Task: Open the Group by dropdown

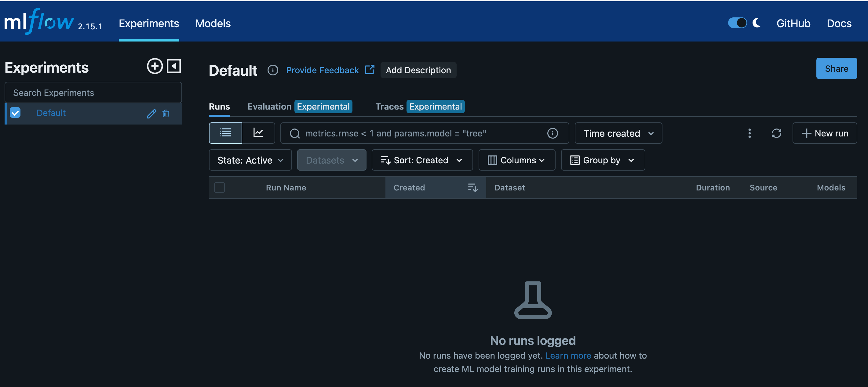Action: coord(603,160)
